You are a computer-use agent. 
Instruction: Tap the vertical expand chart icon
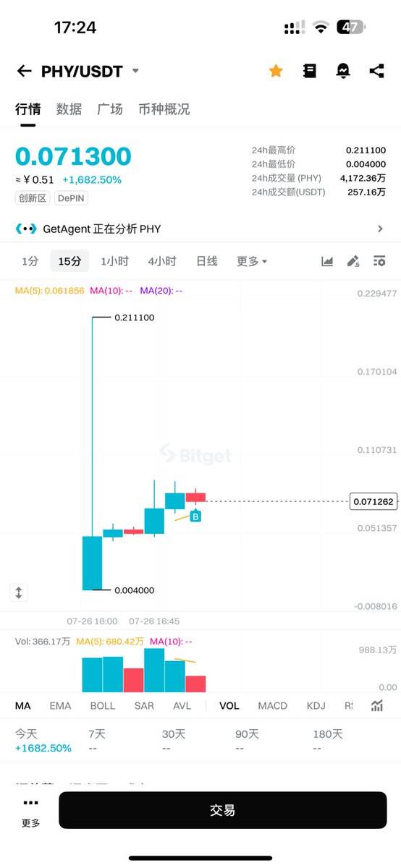[x=20, y=592]
